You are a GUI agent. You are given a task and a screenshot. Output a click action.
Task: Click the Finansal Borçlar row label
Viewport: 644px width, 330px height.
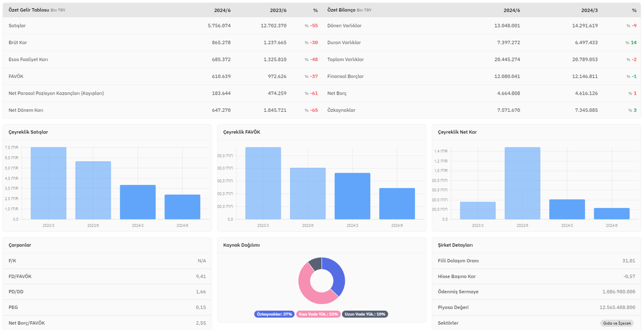click(x=346, y=76)
